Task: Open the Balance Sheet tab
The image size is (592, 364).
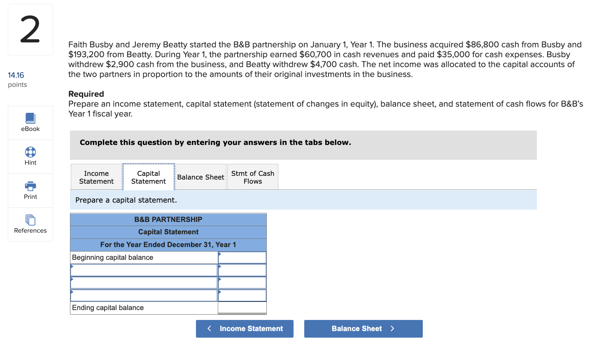Action: click(x=201, y=177)
